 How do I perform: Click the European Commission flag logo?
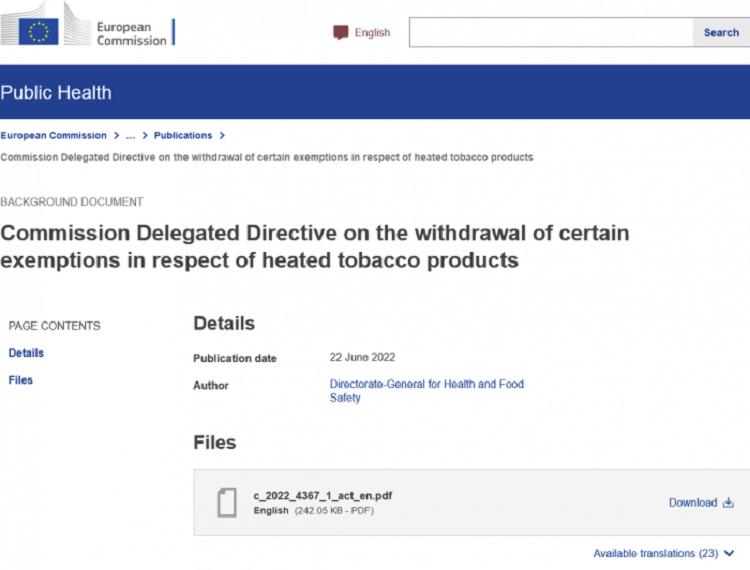[38, 32]
